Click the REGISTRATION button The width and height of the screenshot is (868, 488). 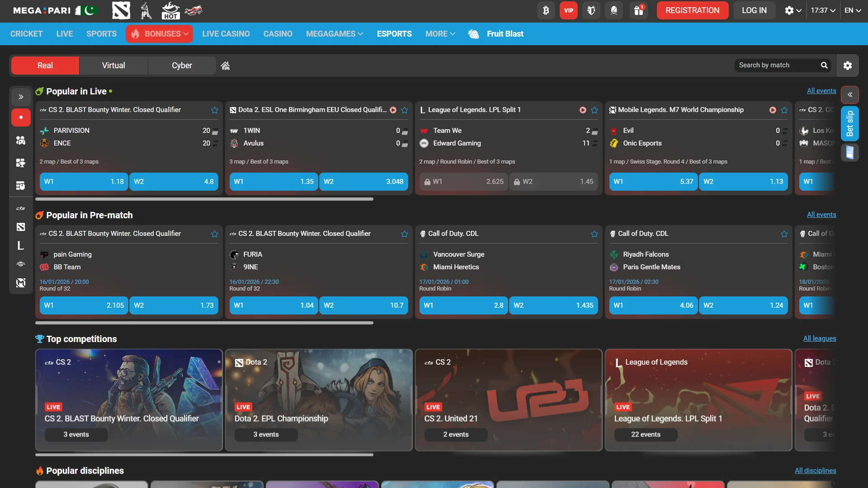tap(692, 10)
